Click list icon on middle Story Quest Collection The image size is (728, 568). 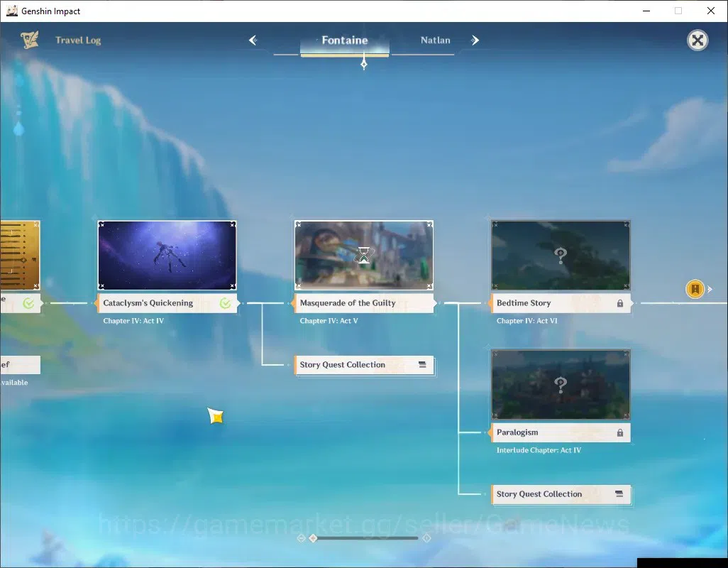tap(422, 365)
